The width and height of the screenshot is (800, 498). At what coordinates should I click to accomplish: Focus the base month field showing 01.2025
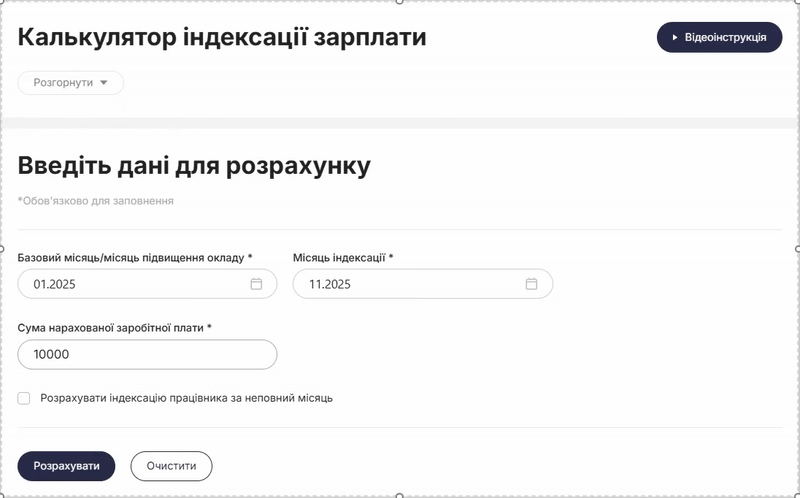click(130, 284)
